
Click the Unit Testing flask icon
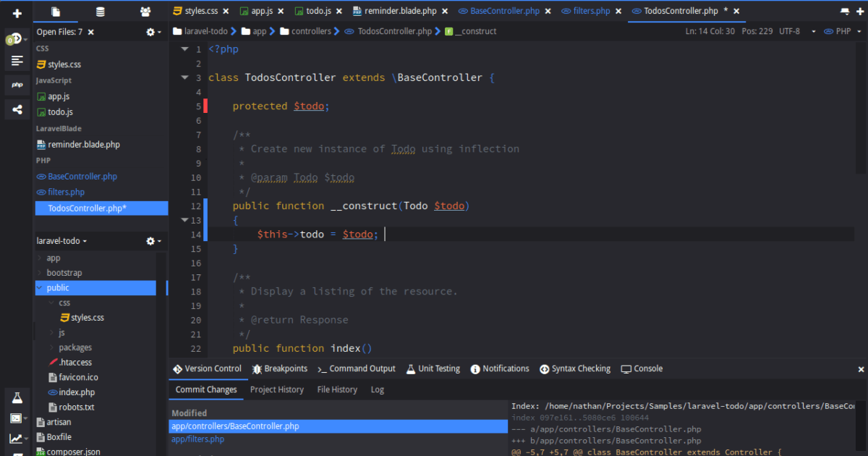[x=411, y=369]
